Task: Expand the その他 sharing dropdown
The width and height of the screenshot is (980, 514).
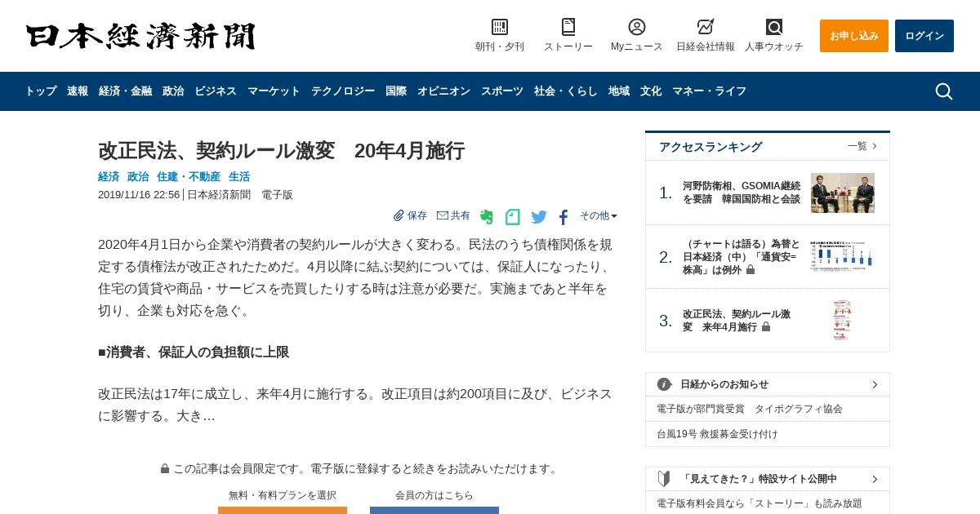Action: coord(599,215)
